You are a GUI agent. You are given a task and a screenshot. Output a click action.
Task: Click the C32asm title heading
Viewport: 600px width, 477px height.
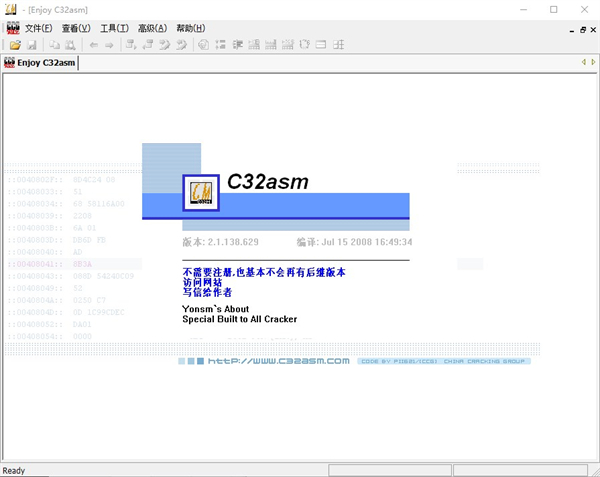point(268,181)
